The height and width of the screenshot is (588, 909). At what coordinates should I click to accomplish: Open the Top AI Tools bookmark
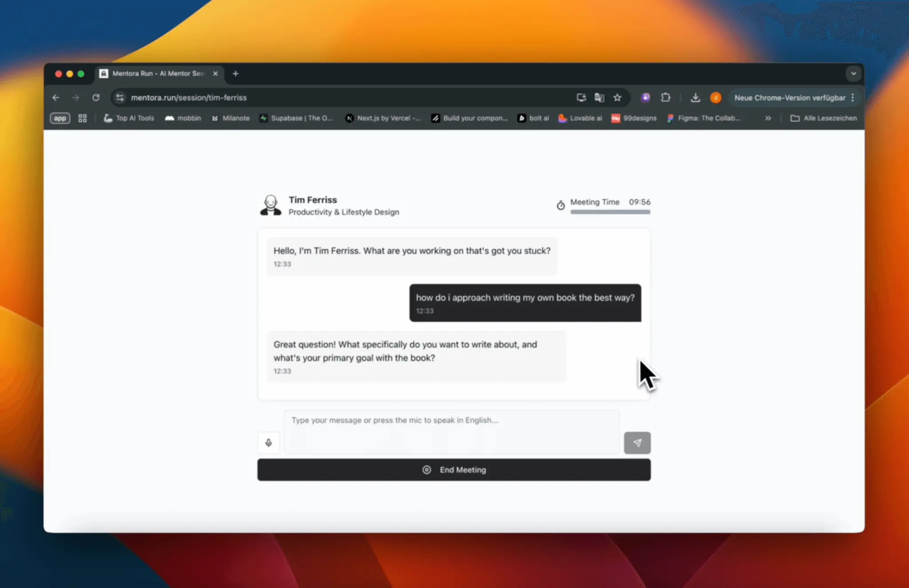point(129,118)
